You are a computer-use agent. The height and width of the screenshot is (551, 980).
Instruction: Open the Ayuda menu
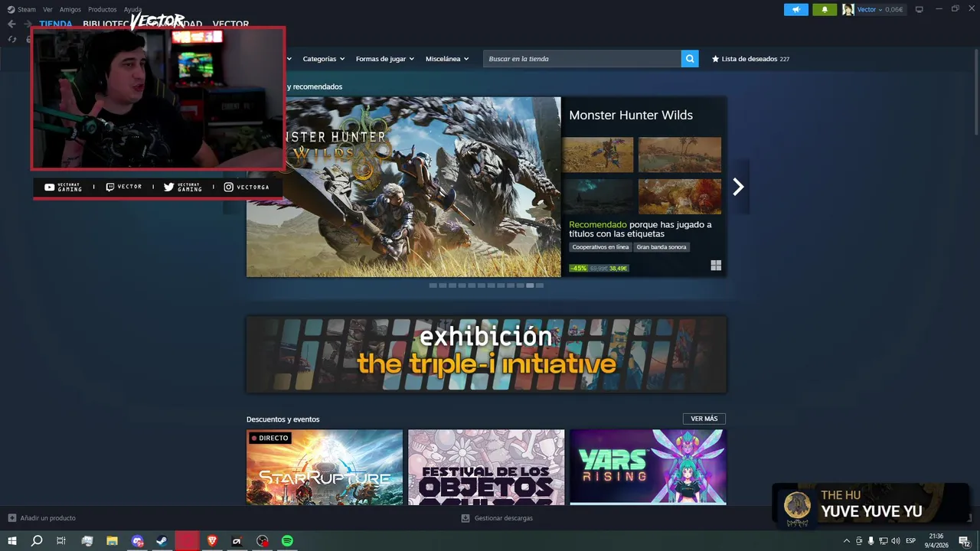[x=132, y=9]
